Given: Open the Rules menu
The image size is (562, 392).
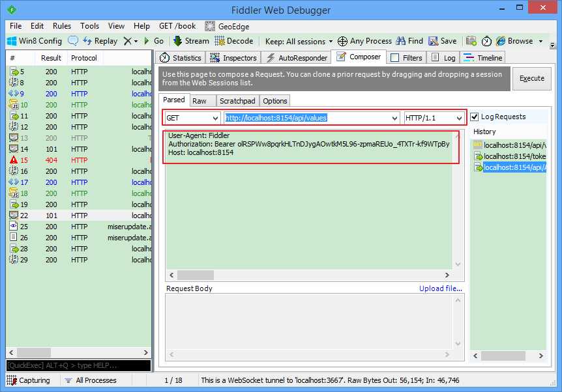Looking at the screenshot, I should (x=62, y=26).
